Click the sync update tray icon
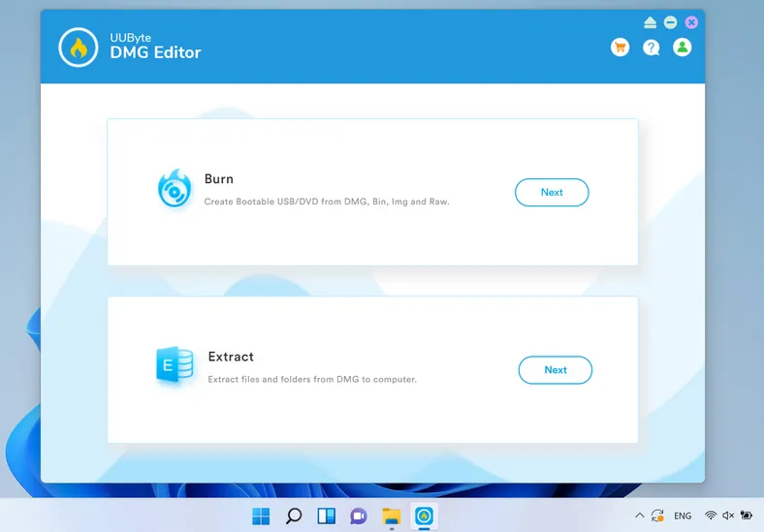764x532 pixels. tap(657, 516)
